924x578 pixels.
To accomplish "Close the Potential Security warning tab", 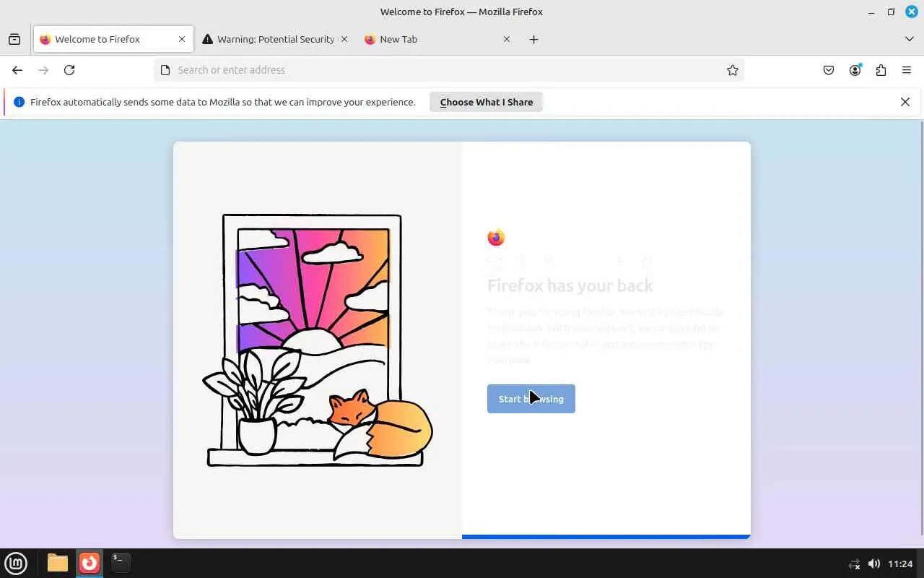I will (x=344, y=39).
